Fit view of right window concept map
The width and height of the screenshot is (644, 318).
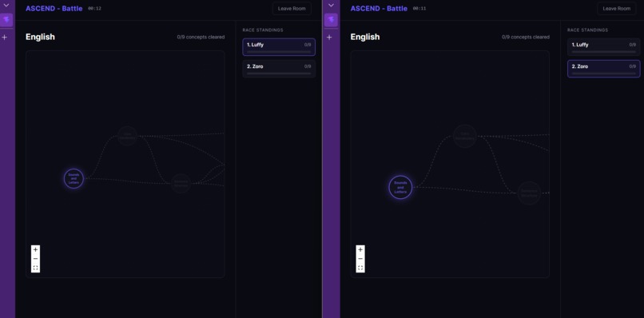(x=360, y=268)
